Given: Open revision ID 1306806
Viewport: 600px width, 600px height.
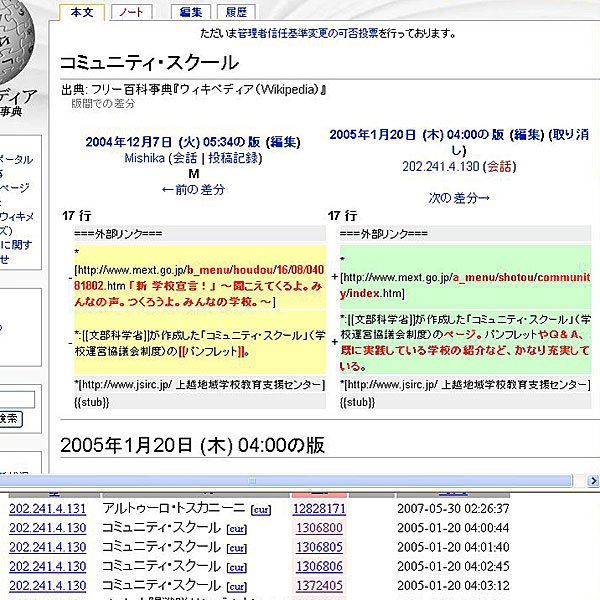Looking at the screenshot, I should coord(319,566).
